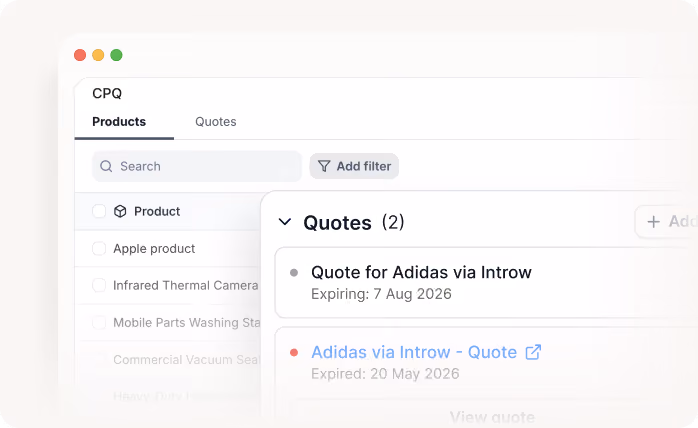Select the Commercial Vacuum Seal row text
Screen dimensions: 698x428
[x=186, y=359]
